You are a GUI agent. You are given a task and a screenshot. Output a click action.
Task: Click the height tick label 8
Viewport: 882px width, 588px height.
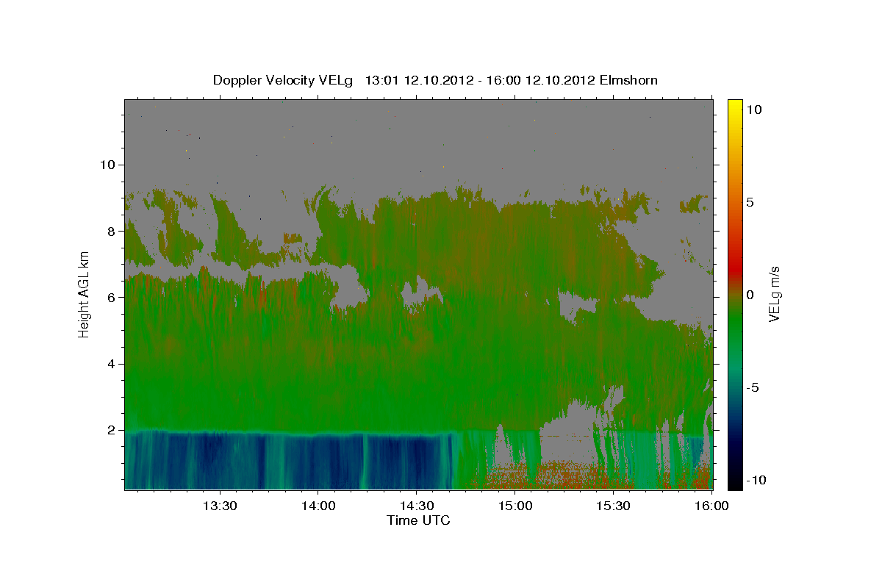[x=113, y=231]
